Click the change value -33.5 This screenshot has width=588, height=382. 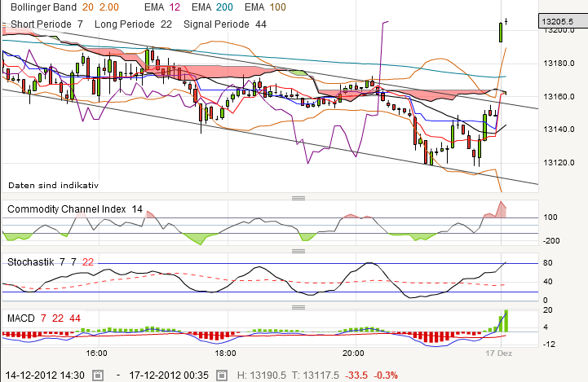click(x=356, y=375)
